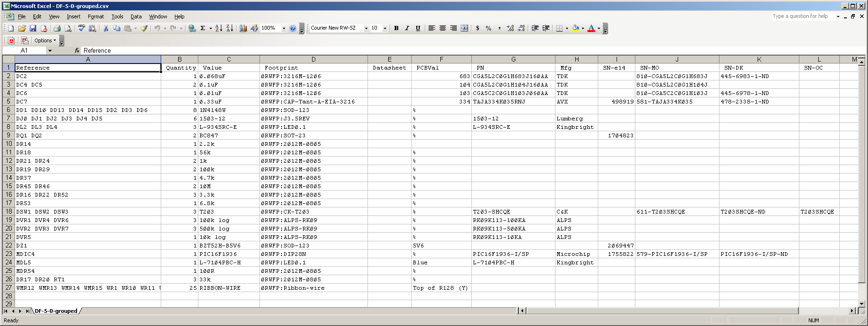Viewport: 868px width, 326px height.
Task: Open the File menu
Action: [x=22, y=16]
